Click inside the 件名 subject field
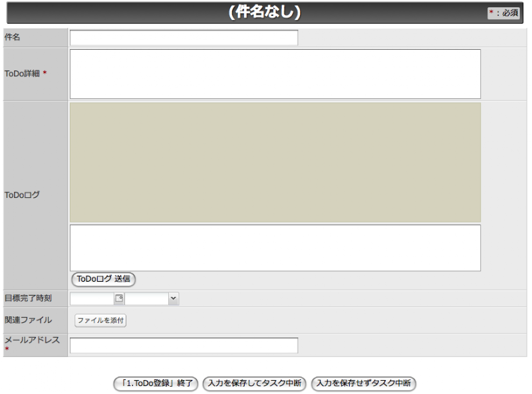Image resolution: width=532 pixels, height=394 pixels. (x=183, y=37)
